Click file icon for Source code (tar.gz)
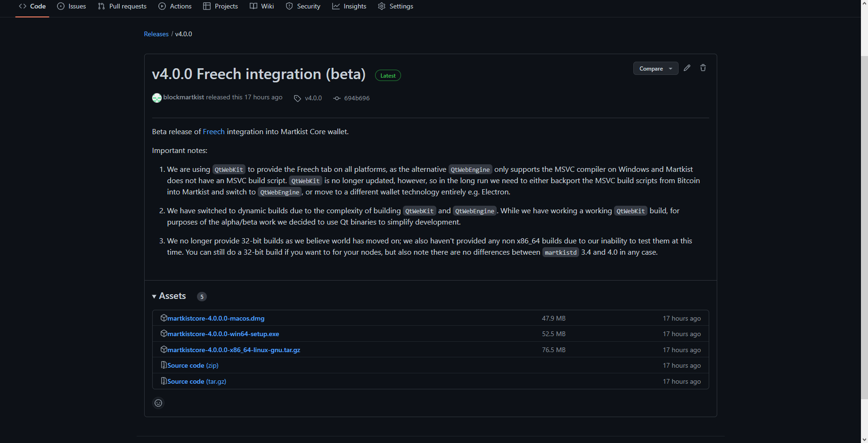 coord(164,381)
